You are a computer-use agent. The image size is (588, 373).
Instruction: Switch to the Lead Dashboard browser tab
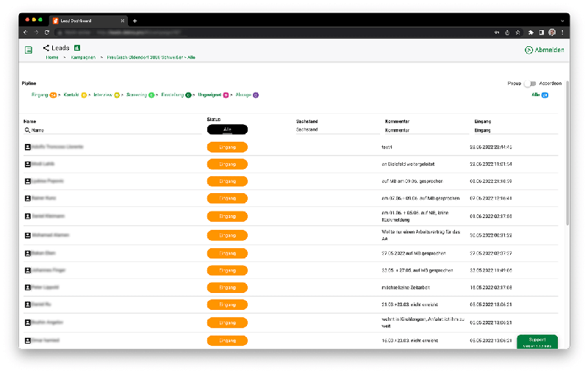coord(87,21)
